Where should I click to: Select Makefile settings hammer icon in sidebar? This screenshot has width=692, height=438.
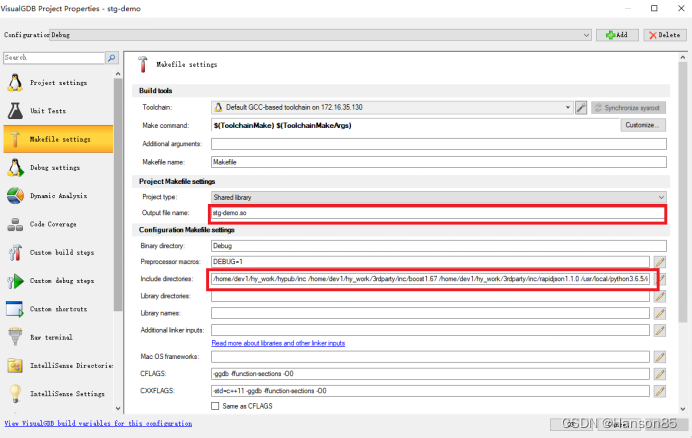tap(15, 139)
